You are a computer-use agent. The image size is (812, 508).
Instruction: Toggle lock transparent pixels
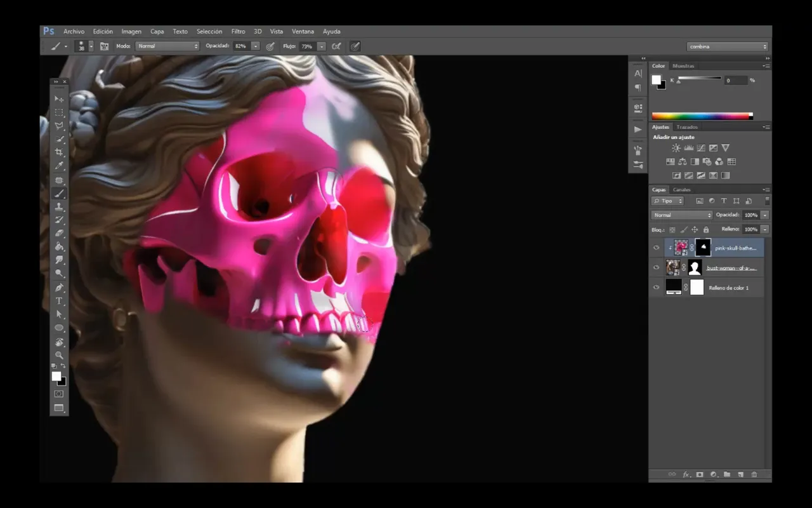click(x=672, y=229)
